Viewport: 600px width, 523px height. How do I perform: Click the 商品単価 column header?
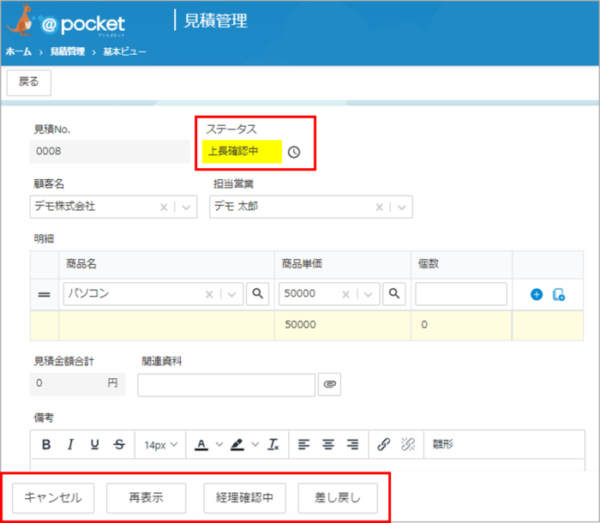point(302,264)
